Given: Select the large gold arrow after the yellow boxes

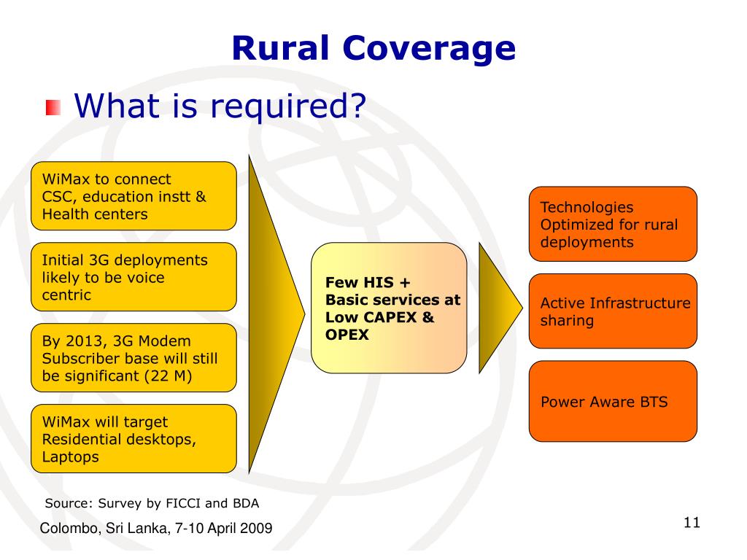Looking at the screenshot, I should (276, 314).
